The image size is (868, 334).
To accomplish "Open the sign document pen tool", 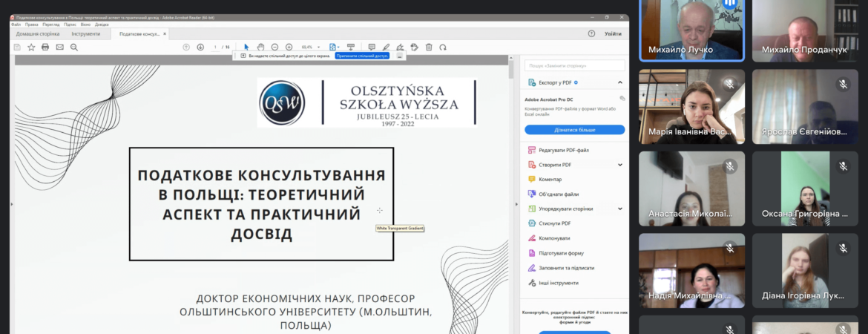I will [x=400, y=47].
